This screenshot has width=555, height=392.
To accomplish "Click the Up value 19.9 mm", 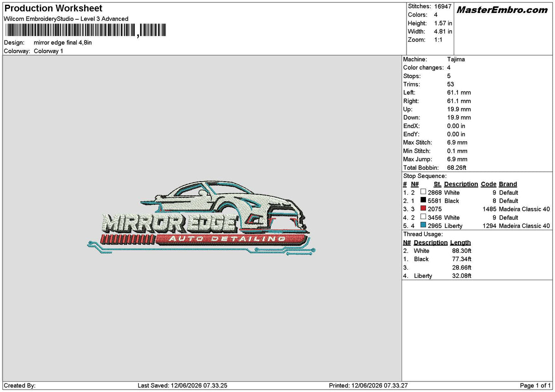I will 459,109.
